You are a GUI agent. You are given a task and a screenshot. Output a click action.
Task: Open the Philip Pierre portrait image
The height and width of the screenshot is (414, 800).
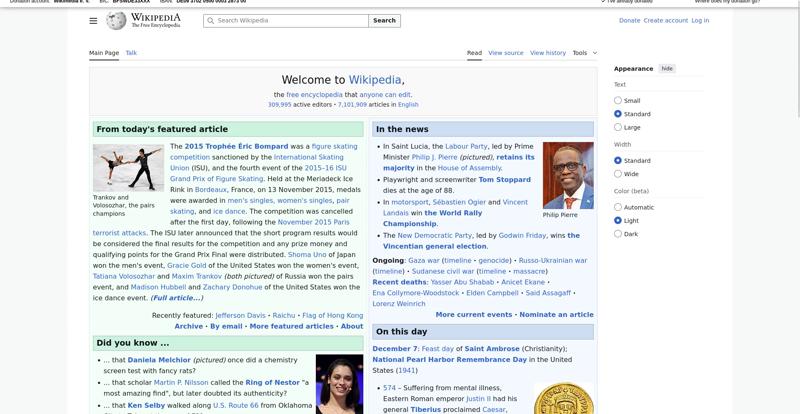(567, 175)
